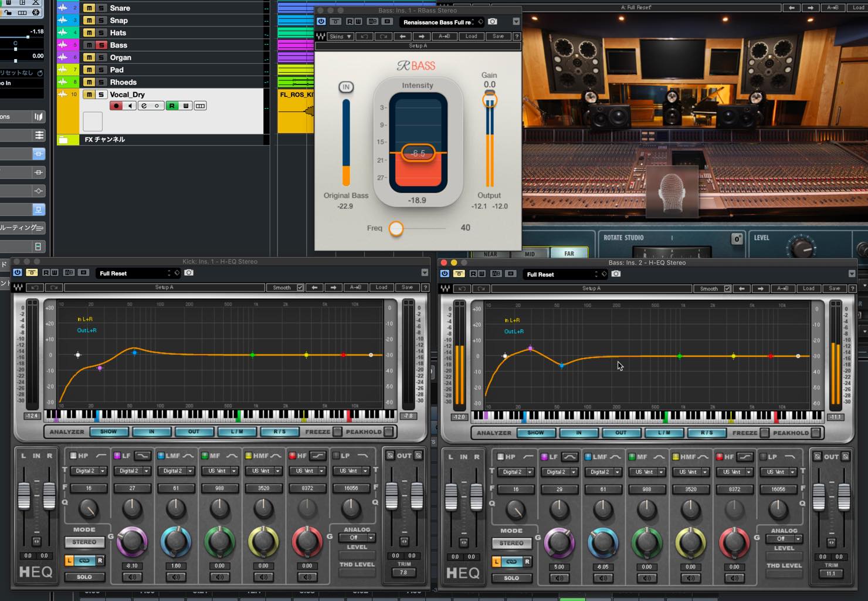This screenshot has height=601, width=868.
Task: Enable read automation in RBass window
Action: click(x=350, y=22)
